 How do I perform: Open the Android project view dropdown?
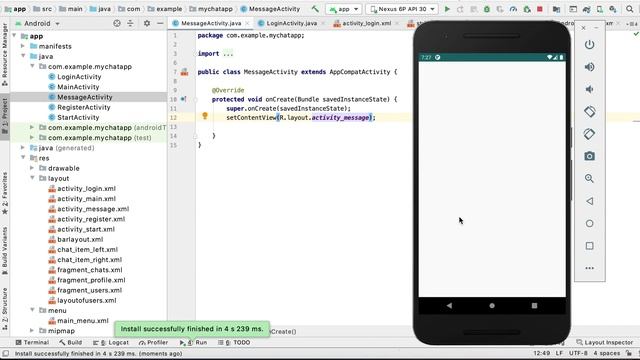click(x=37, y=23)
